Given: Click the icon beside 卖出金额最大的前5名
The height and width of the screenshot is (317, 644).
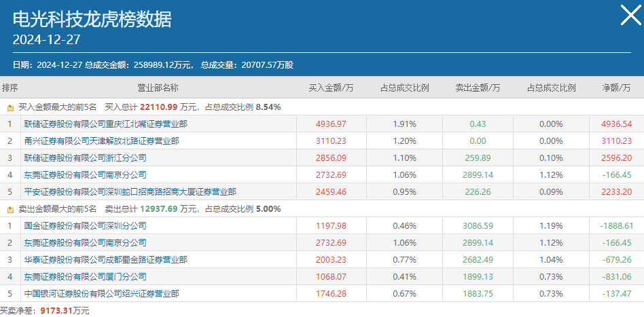Looking at the screenshot, I should tap(11, 210).
